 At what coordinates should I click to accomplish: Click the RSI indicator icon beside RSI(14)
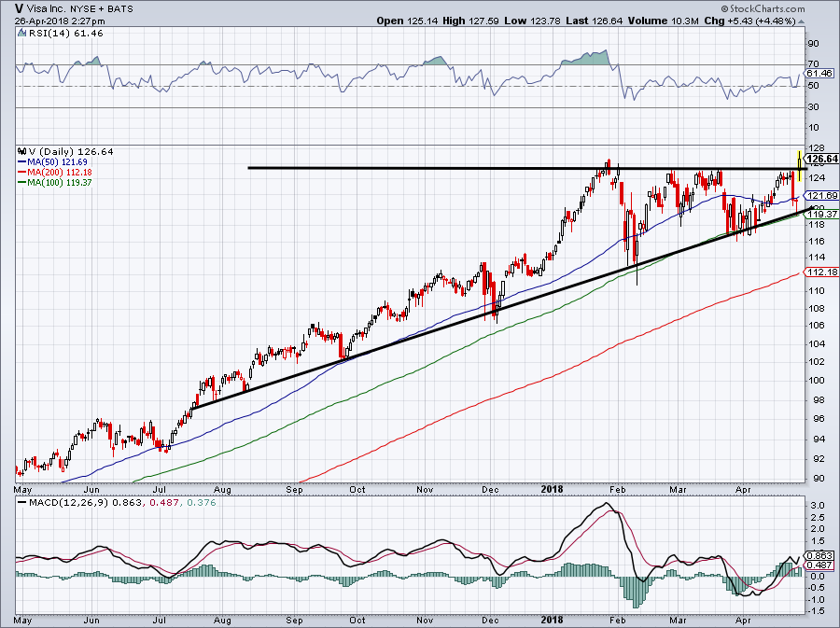pos(21,34)
